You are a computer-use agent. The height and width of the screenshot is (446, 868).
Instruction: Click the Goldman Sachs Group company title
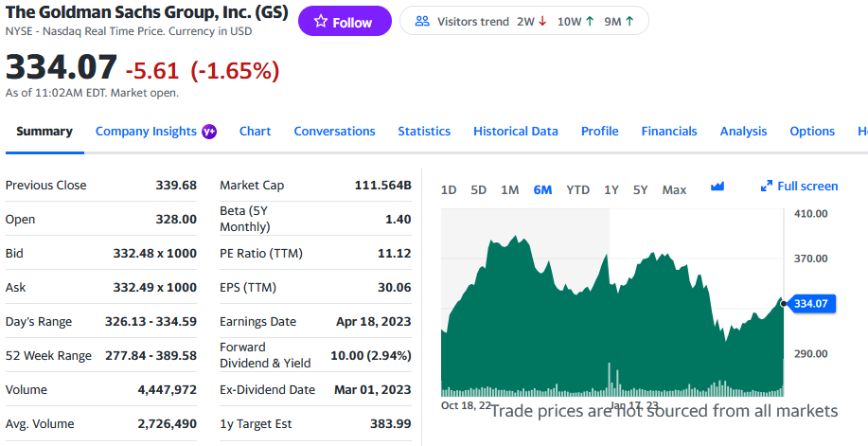147,11
